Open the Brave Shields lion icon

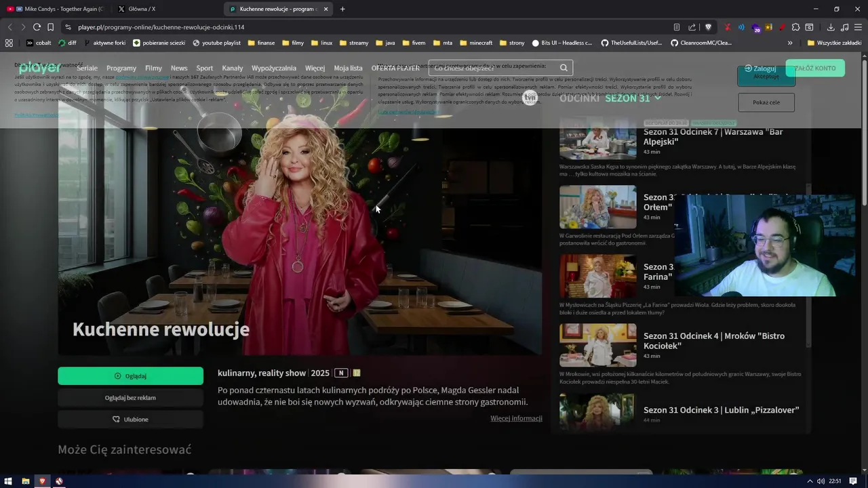tap(708, 27)
